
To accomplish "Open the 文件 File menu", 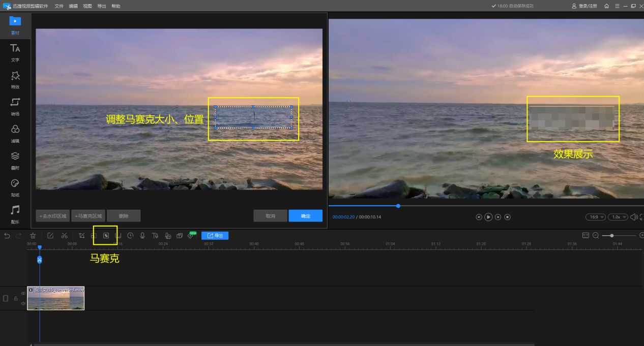I will click(x=59, y=6).
